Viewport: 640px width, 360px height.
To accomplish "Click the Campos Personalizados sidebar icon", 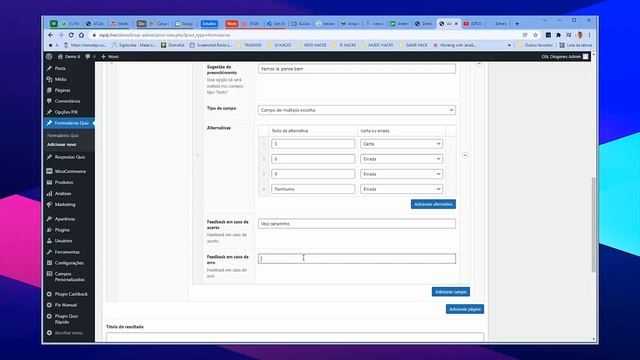I will click(x=49, y=274).
